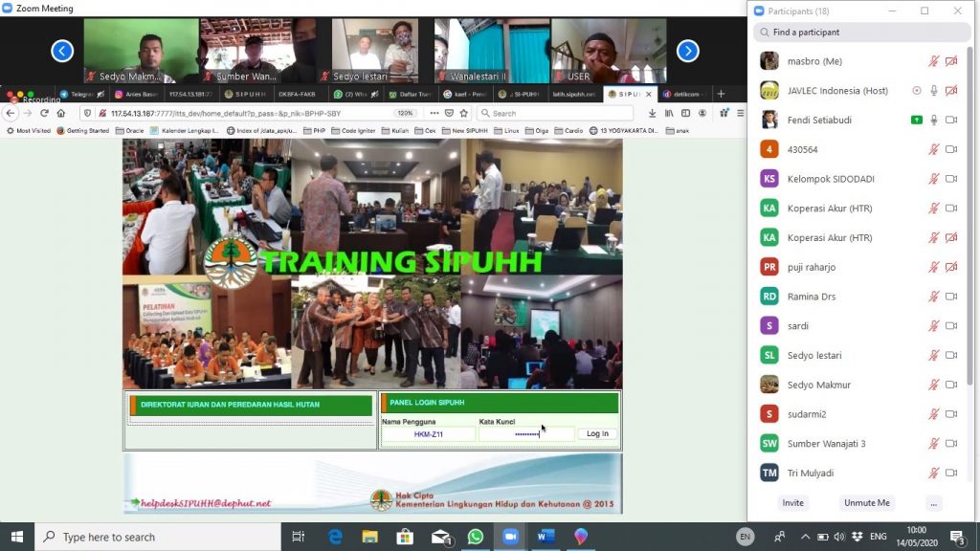The width and height of the screenshot is (980, 551).
Task: Open page actions three-dot menu in address bar
Action: point(434,113)
